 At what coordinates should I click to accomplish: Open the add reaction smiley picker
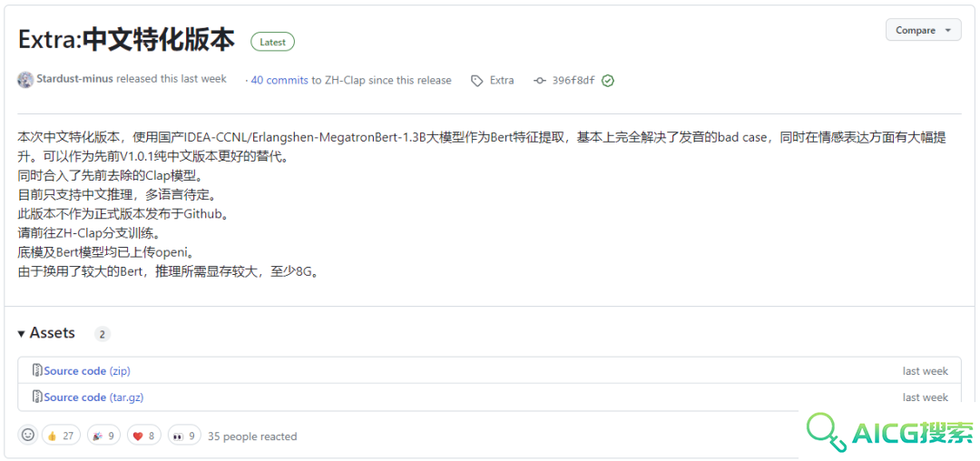point(27,435)
